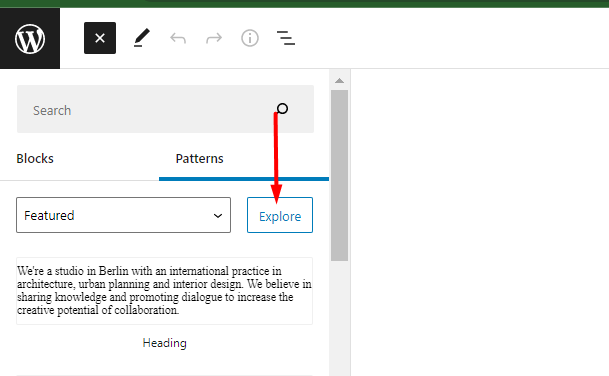The image size is (609, 376).
Task: Insert the Berlin studio text pattern preview
Action: coord(164,291)
